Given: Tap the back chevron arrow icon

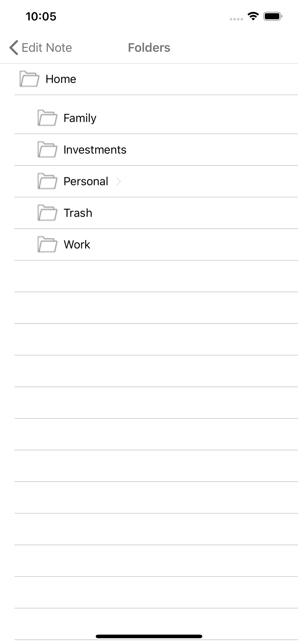Looking at the screenshot, I should tap(14, 48).
